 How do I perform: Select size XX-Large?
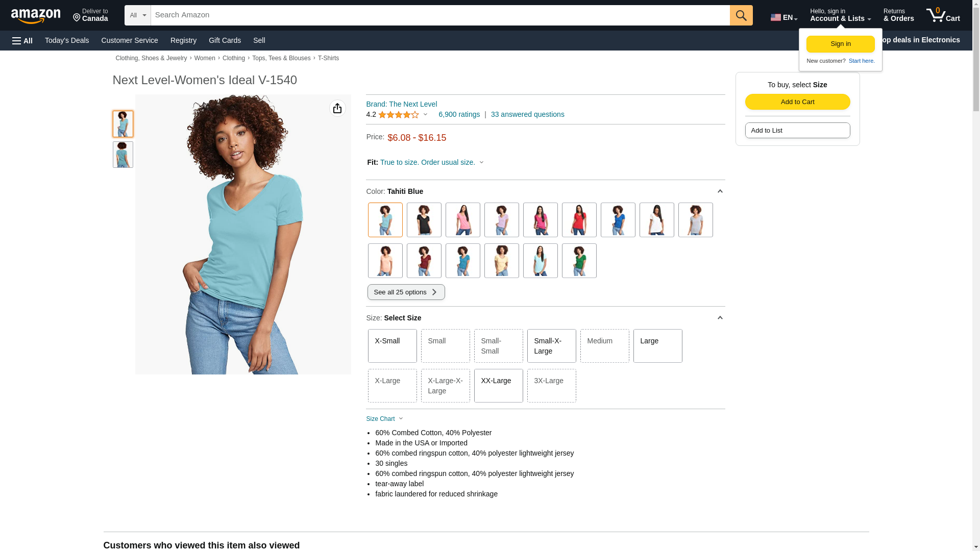(498, 385)
